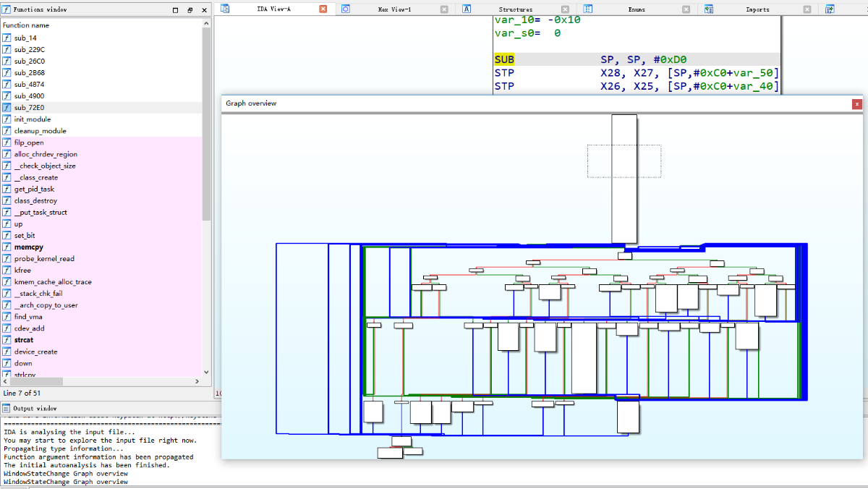Viewport: 868px width, 489px height.
Task: Click the dotted viewport rectangle in Graph overview
Action: pos(624,161)
